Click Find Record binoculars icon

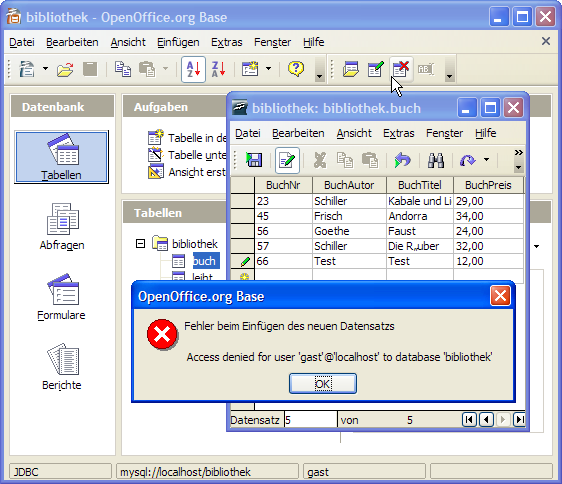(436, 160)
